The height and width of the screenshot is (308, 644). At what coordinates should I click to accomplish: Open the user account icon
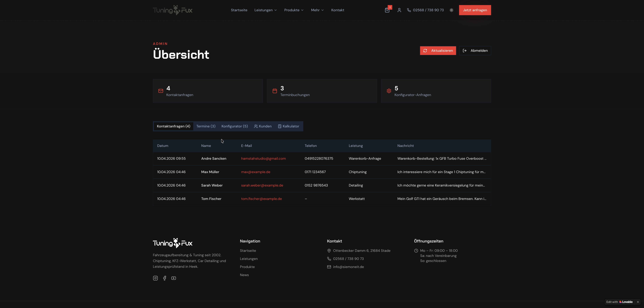(399, 10)
